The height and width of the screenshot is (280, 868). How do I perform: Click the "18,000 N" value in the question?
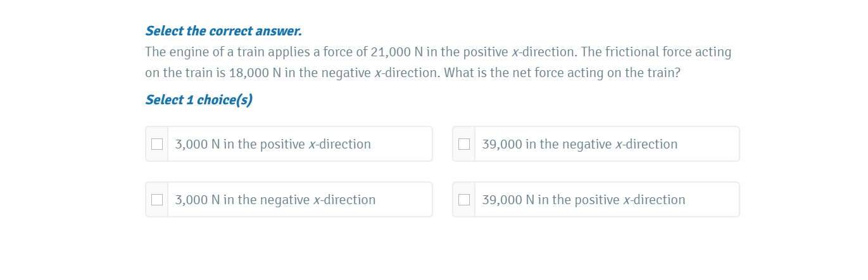tap(255, 73)
